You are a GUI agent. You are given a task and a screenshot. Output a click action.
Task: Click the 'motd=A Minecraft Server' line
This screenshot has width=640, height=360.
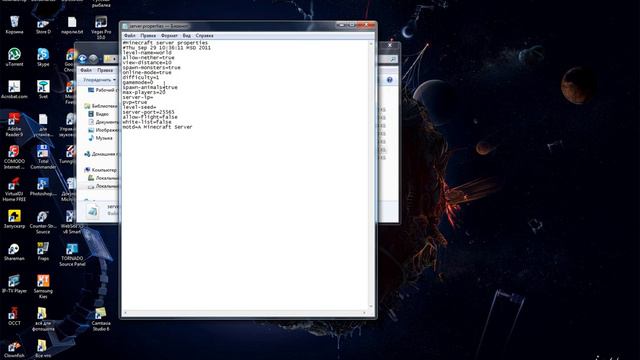[x=158, y=127]
